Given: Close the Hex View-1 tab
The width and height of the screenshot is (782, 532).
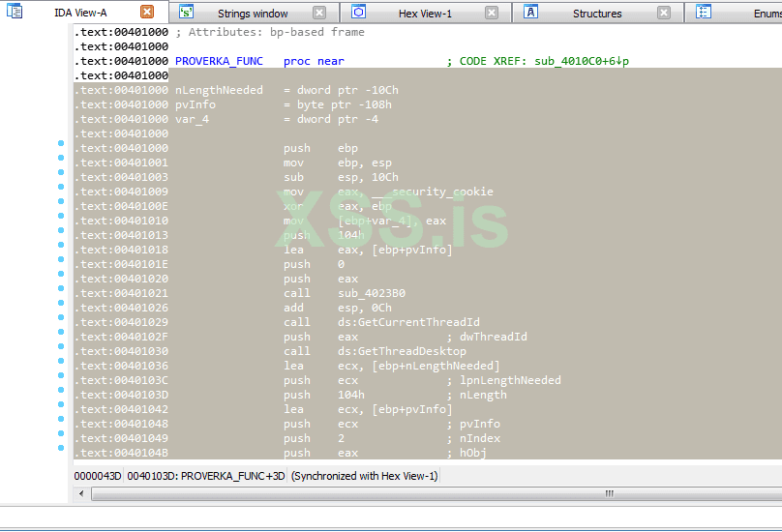Looking at the screenshot, I should [x=492, y=13].
